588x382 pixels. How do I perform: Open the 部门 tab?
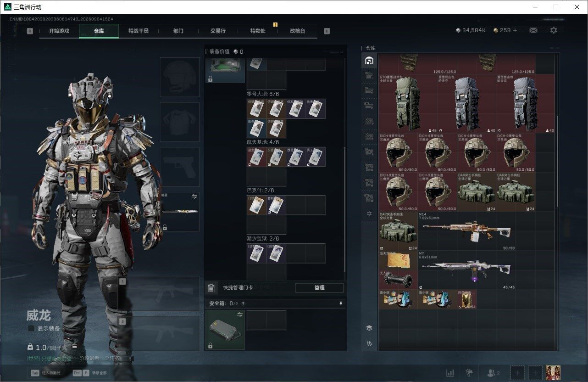(x=178, y=31)
